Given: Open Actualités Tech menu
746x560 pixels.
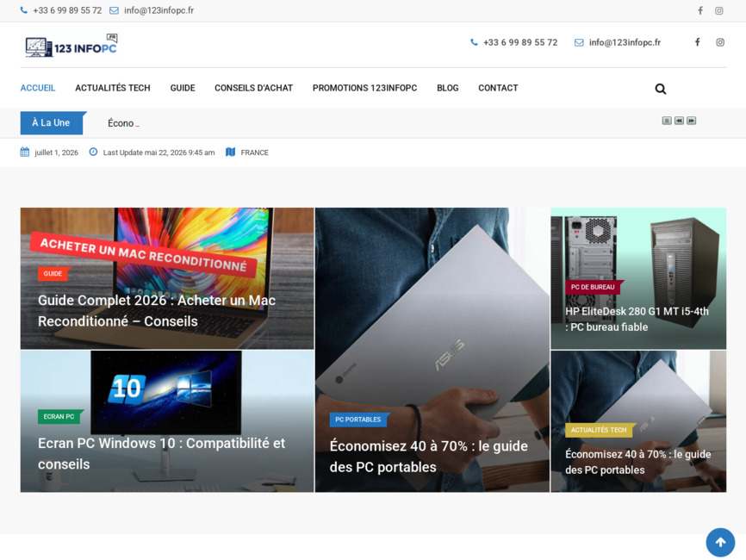Looking at the screenshot, I should (113, 88).
